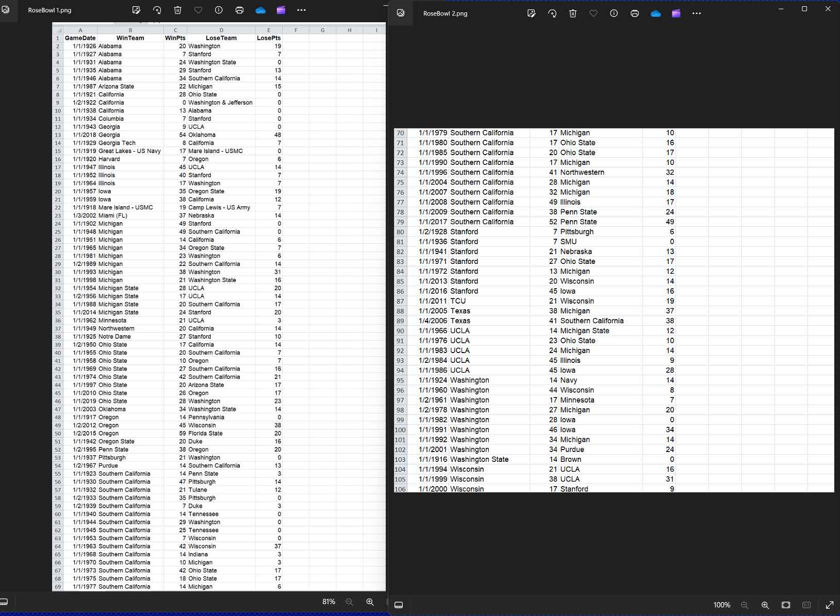This screenshot has width=840, height=616.
Task: Select the Washington State cell in row 103
Action: pyautogui.click(x=489, y=459)
